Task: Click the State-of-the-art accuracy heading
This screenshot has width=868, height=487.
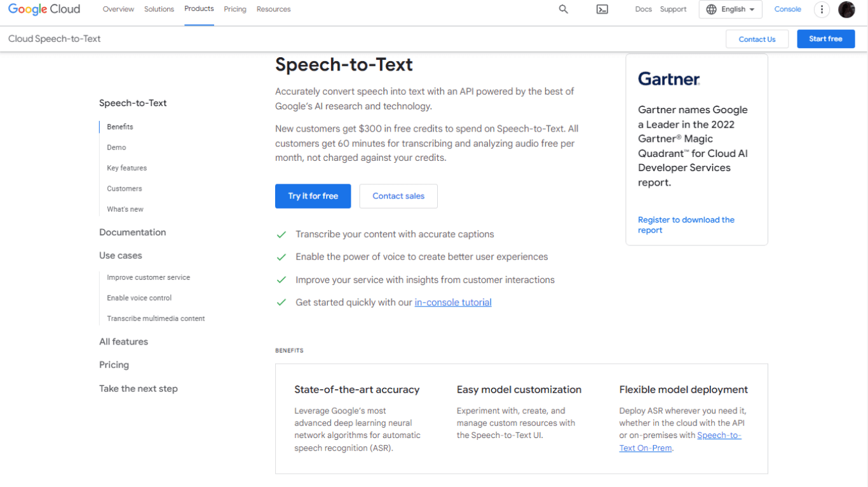Action: coord(357,390)
